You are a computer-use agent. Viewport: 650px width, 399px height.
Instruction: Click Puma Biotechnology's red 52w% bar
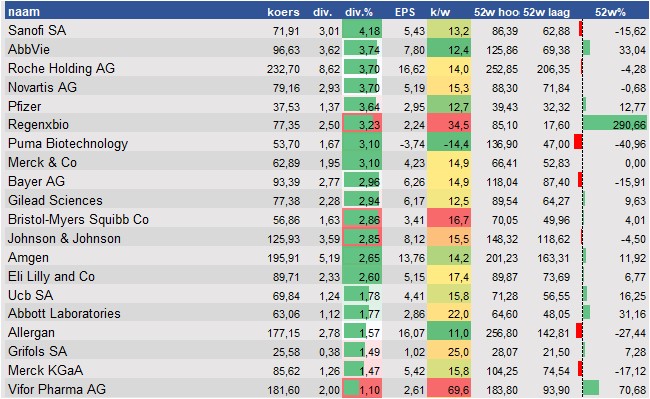(x=578, y=142)
